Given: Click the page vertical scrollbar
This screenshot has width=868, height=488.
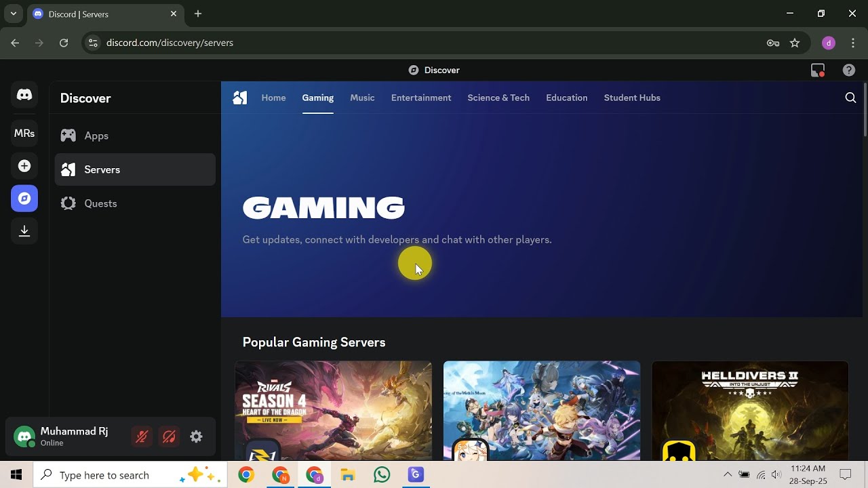Looking at the screenshot, I should coord(864,108).
